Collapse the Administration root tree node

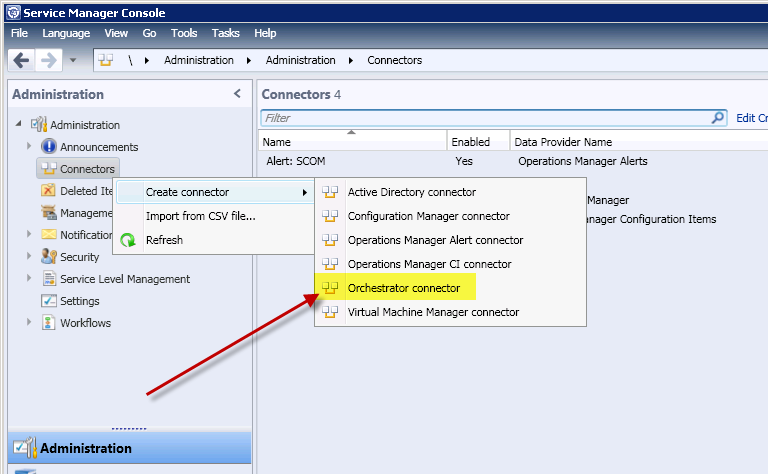coord(18,125)
